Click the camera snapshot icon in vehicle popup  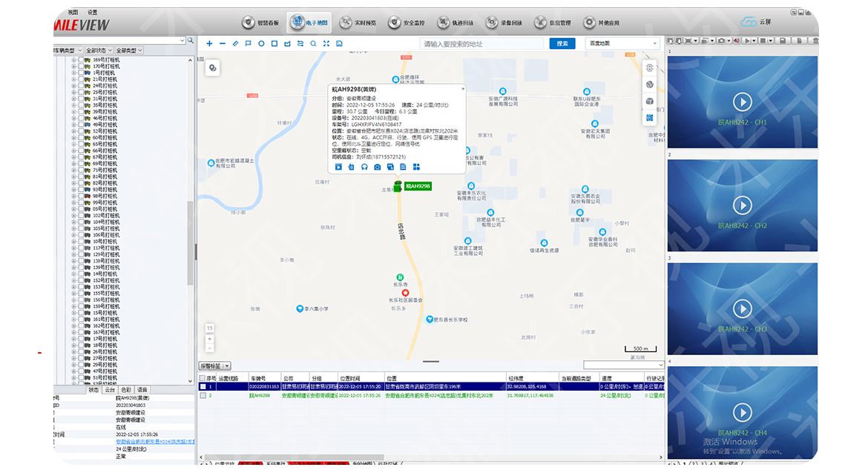[378, 168]
